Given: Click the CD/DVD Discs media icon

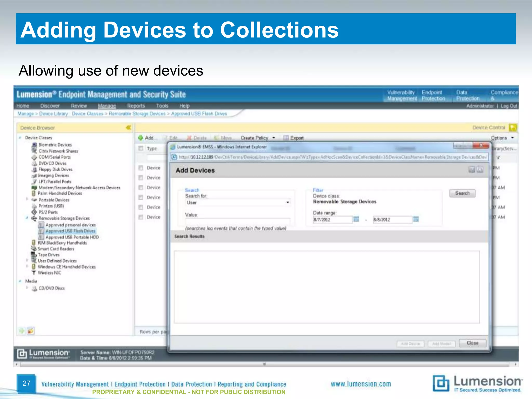Looking at the screenshot, I should [34, 288].
